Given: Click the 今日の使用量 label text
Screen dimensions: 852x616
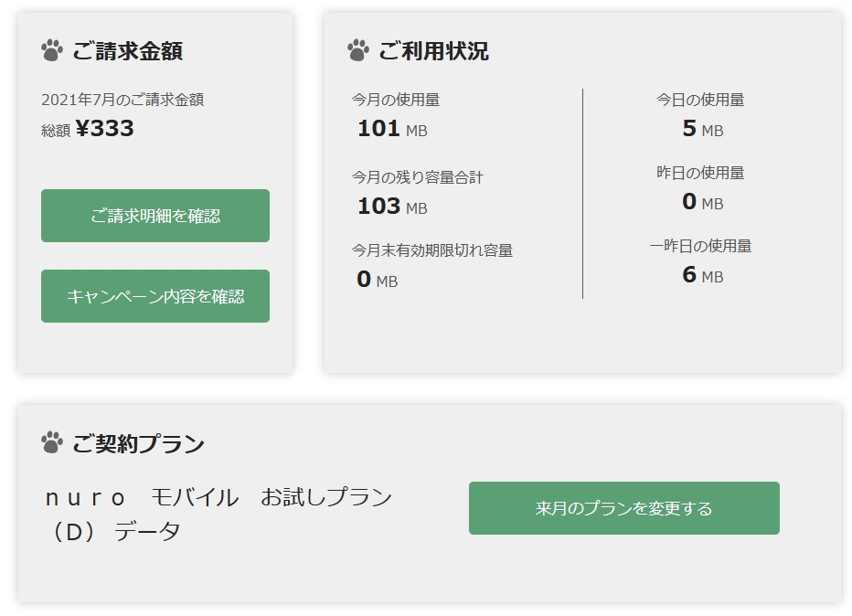Looking at the screenshot, I should [700, 100].
